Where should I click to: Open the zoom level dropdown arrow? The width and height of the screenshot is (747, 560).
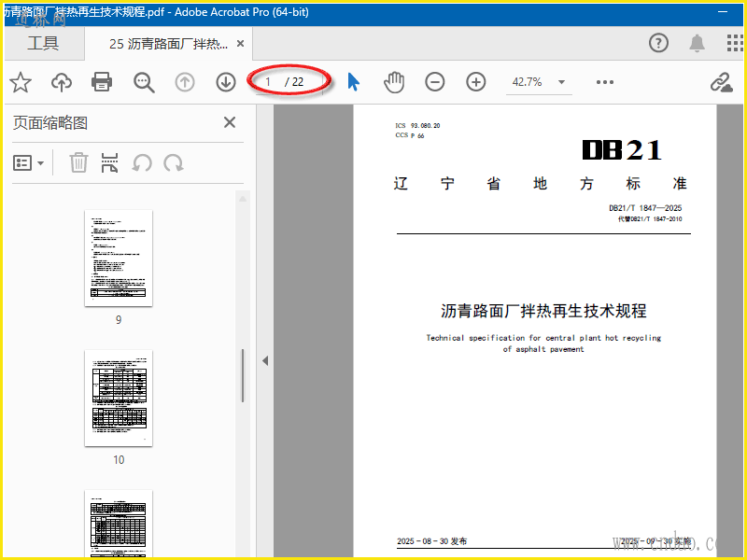pyautogui.click(x=562, y=82)
